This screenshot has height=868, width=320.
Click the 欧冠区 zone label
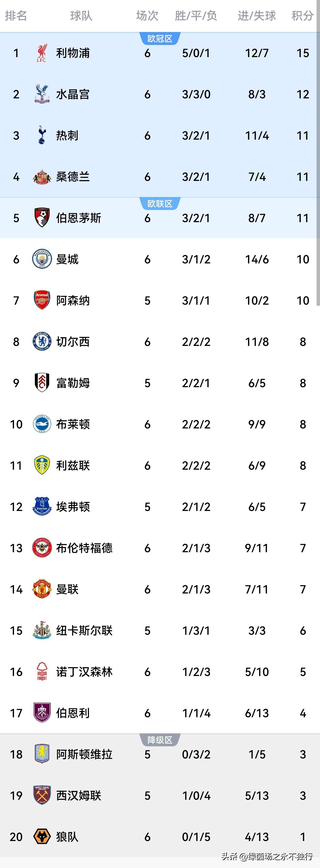pos(160,39)
